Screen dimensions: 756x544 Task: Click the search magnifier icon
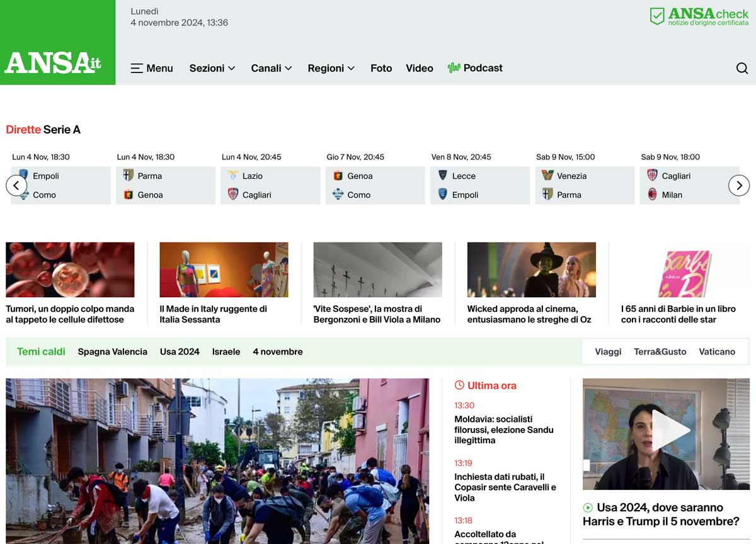pos(742,68)
